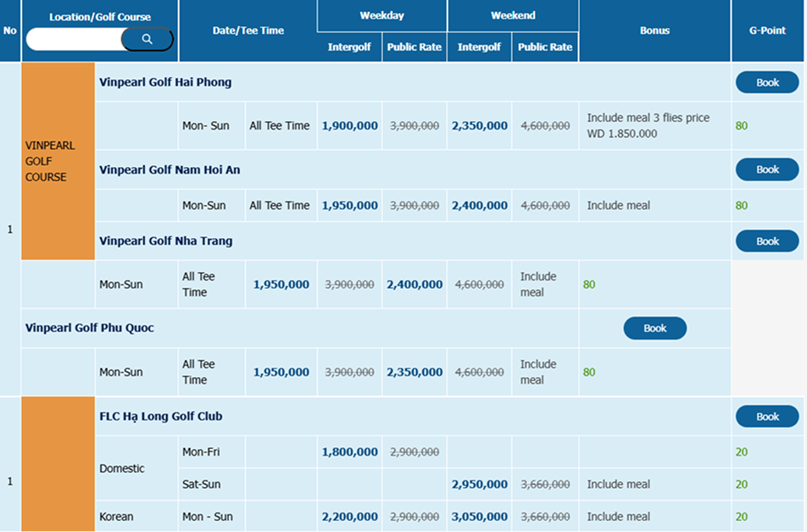Click the G-Point 20 in Korean row

pos(742,517)
